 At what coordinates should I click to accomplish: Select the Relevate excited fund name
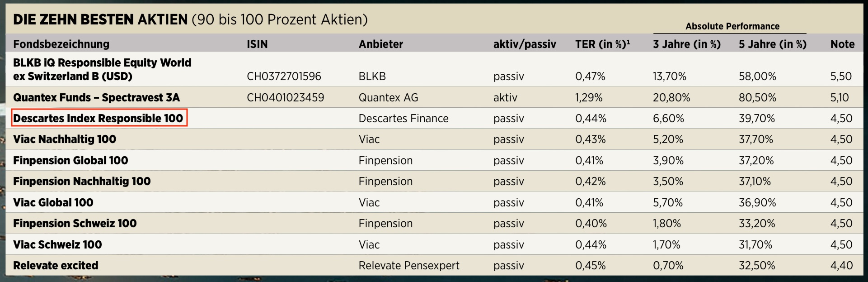[56, 265]
